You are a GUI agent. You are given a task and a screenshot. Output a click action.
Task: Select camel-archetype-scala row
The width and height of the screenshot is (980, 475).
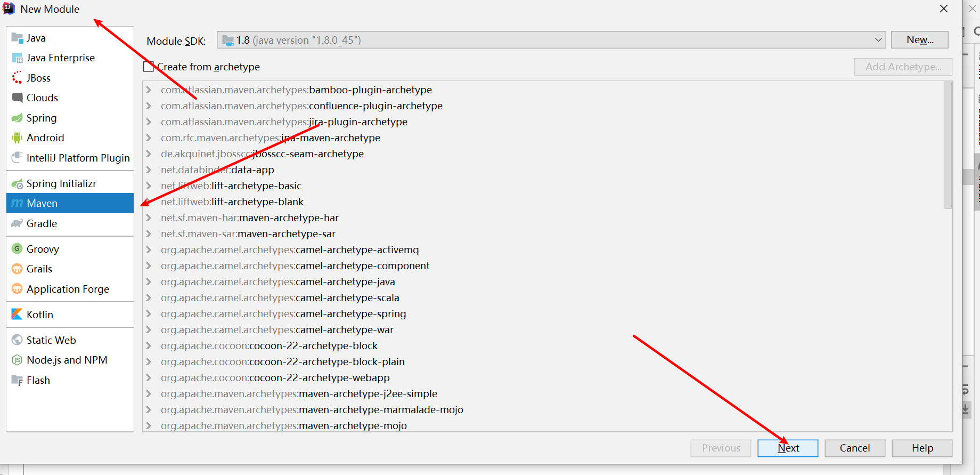pyautogui.click(x=543, y=297)
